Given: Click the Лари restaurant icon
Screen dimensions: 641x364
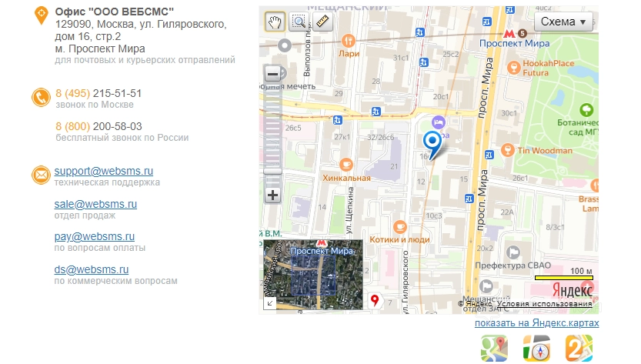Looking at the screenshot, I should (x=348, y=41).
